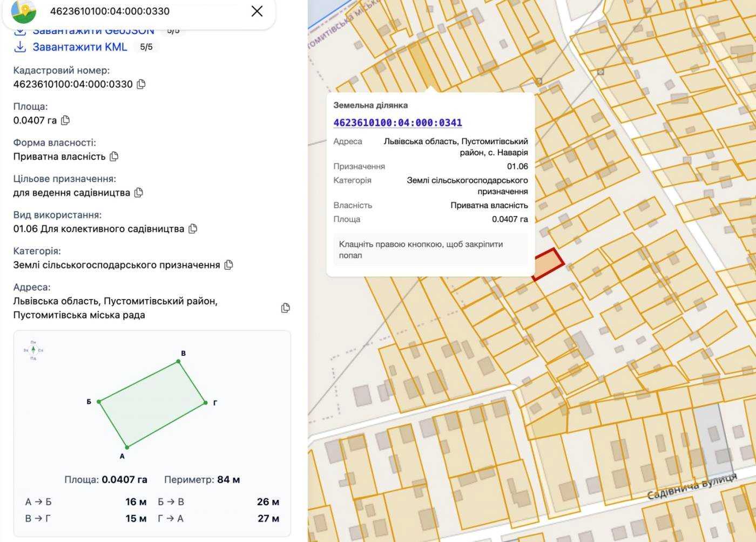
Task: Copy the Приватна власність ownership value
Action: (x=114, y=157)
